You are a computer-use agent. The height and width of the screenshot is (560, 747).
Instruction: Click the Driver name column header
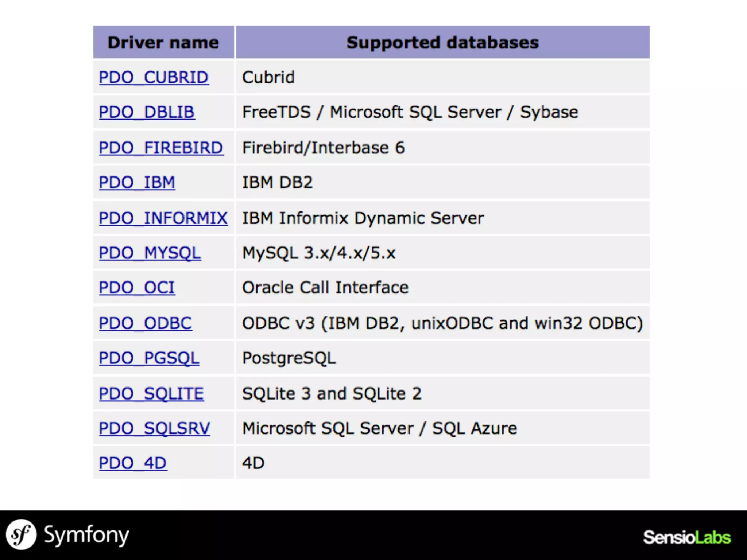163,43
